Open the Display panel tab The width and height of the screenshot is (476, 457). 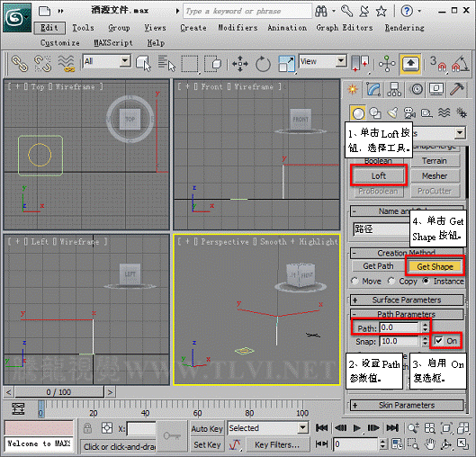click(x=436, y=89)
